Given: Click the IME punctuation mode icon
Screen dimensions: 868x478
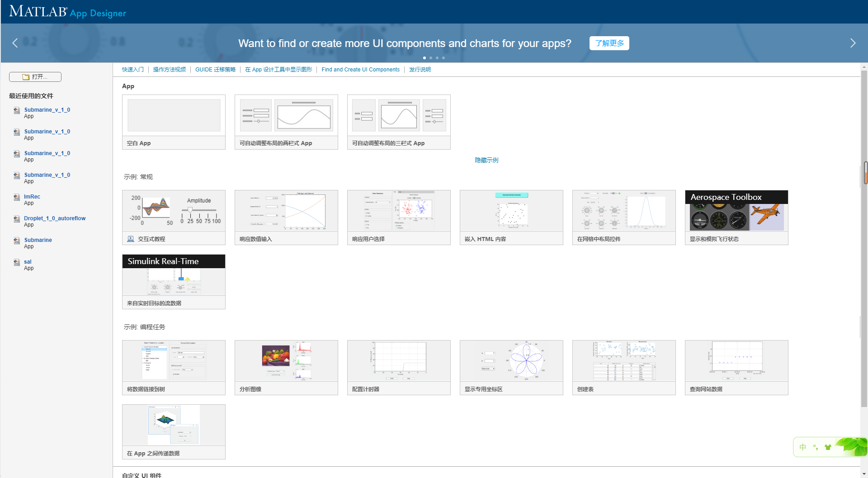Looking at the screenshot, I should 816,447.
